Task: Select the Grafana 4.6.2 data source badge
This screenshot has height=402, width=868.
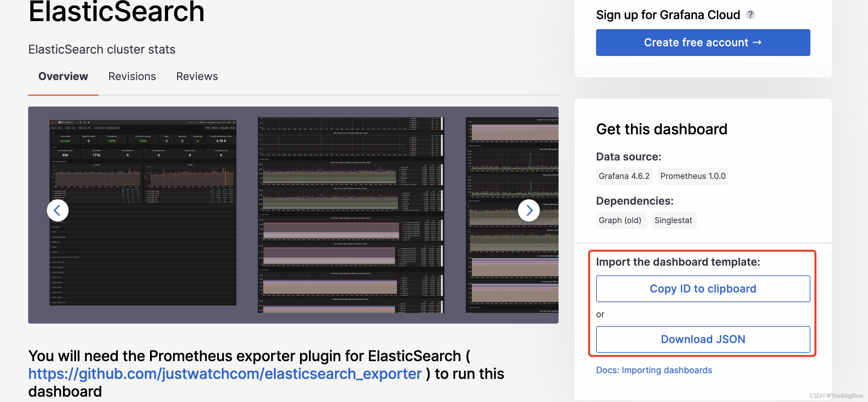Action: [x=624, y=176]
